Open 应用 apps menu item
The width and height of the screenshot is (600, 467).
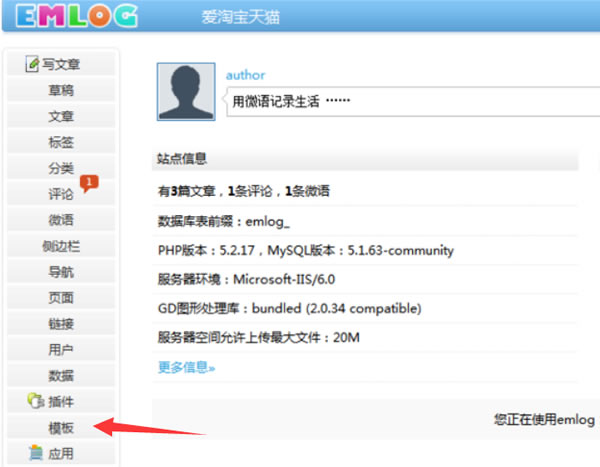(x=61, y=454)
